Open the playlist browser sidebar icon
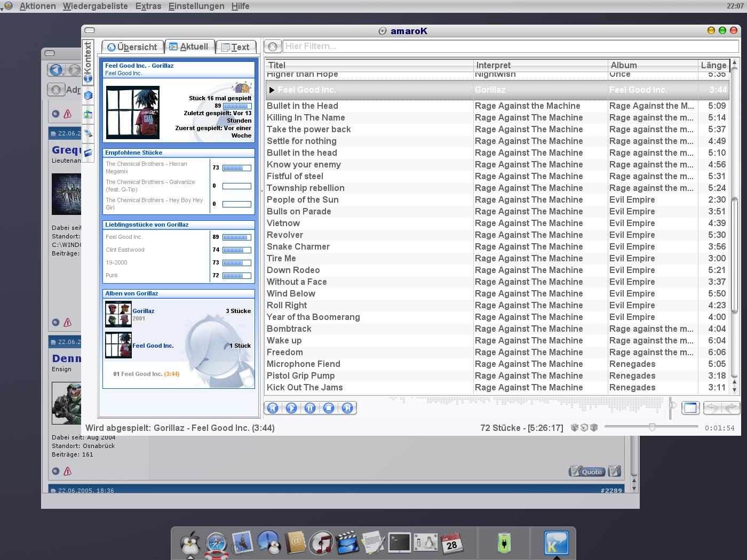 pyautogui.click(x=88, y=114)
